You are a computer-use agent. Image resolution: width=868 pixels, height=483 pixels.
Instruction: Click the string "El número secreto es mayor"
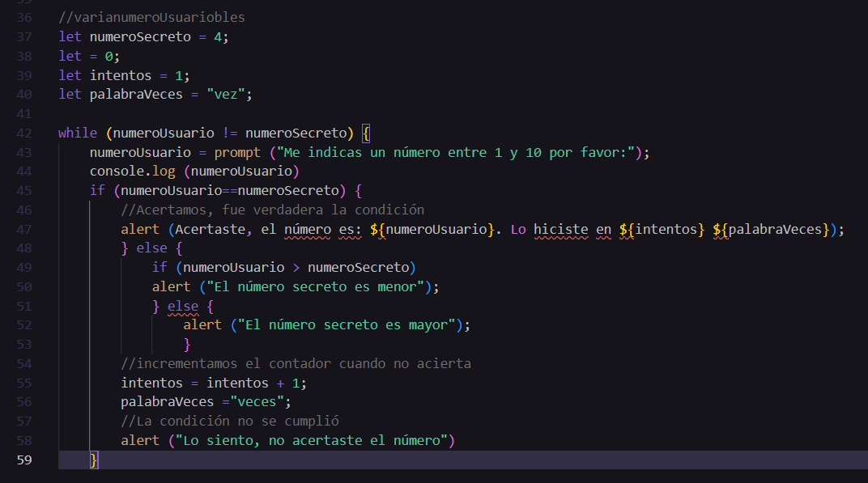click(x=347, y=325)
